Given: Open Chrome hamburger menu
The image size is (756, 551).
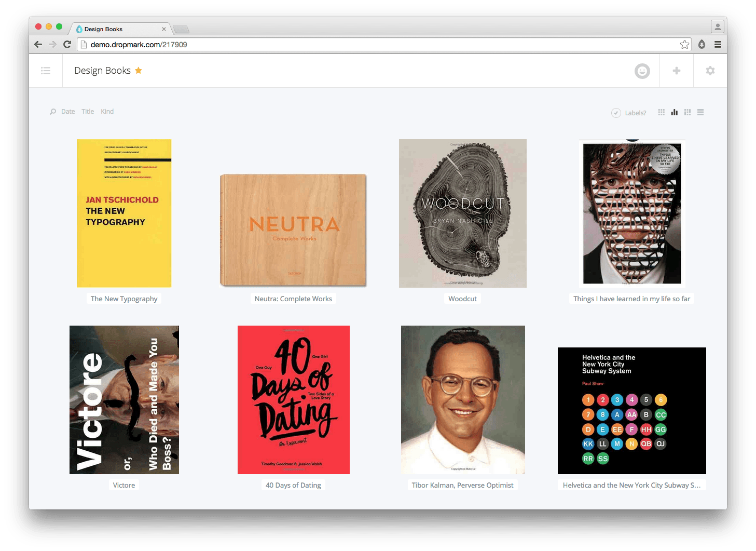Looking at the screenshot, I should (x=718, y=45).
